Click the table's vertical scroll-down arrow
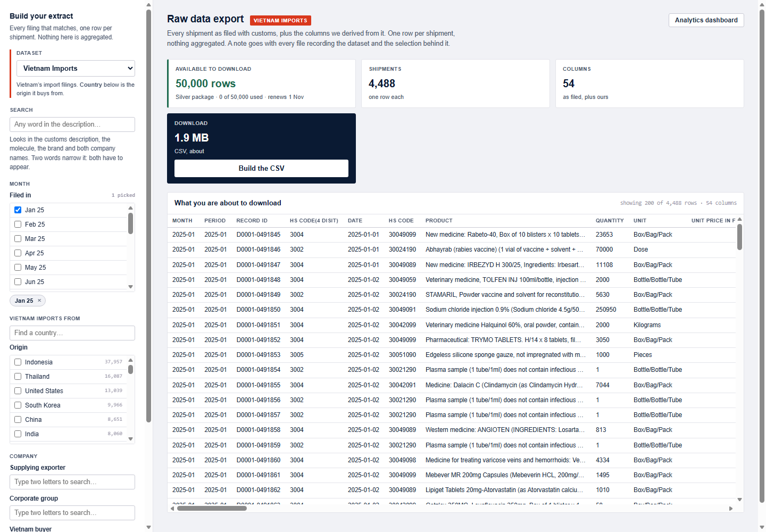 739,500
